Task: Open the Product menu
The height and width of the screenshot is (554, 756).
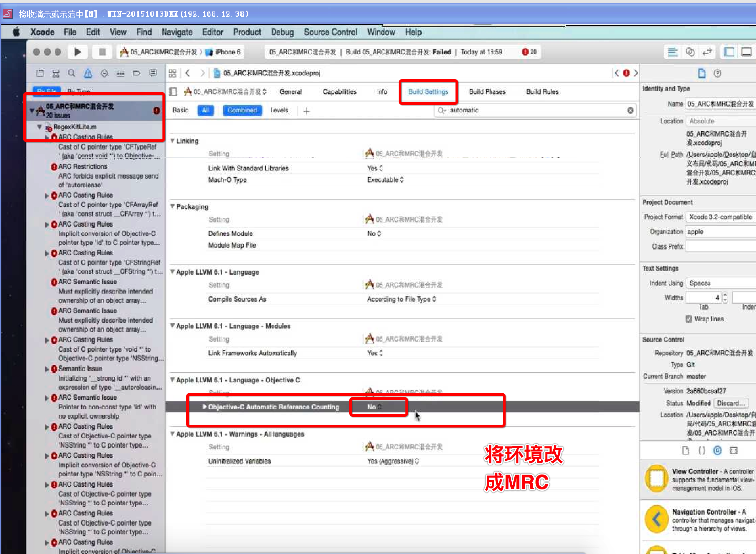Action: [x=247, y=32]
